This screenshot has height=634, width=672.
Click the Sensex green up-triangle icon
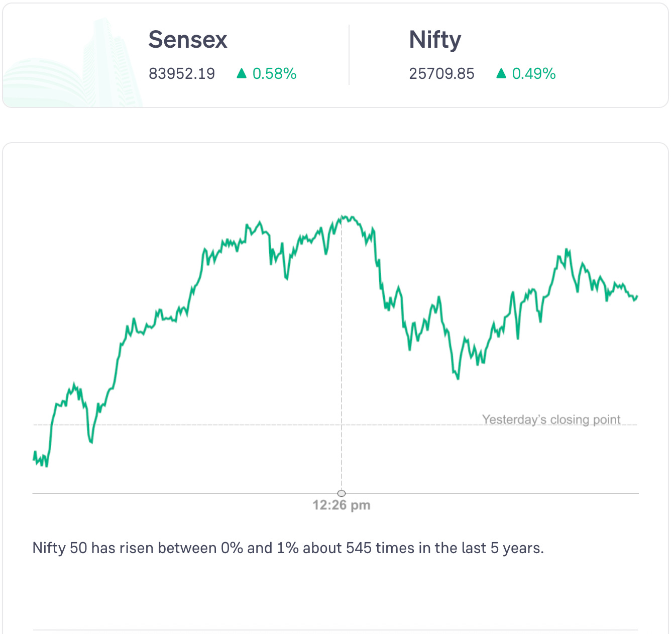point(242,74)
